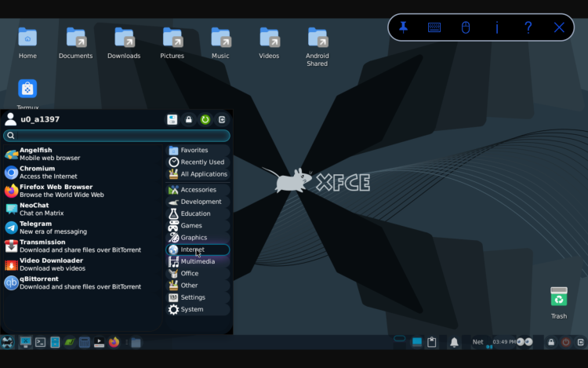Open Firefox from the taskbar
The width and height of the screenshot is (588, 368).
114,342
